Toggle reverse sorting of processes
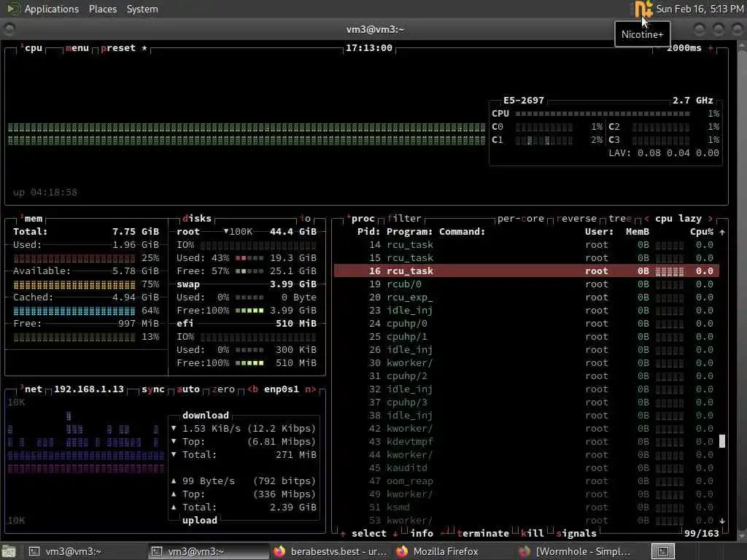 576,219
